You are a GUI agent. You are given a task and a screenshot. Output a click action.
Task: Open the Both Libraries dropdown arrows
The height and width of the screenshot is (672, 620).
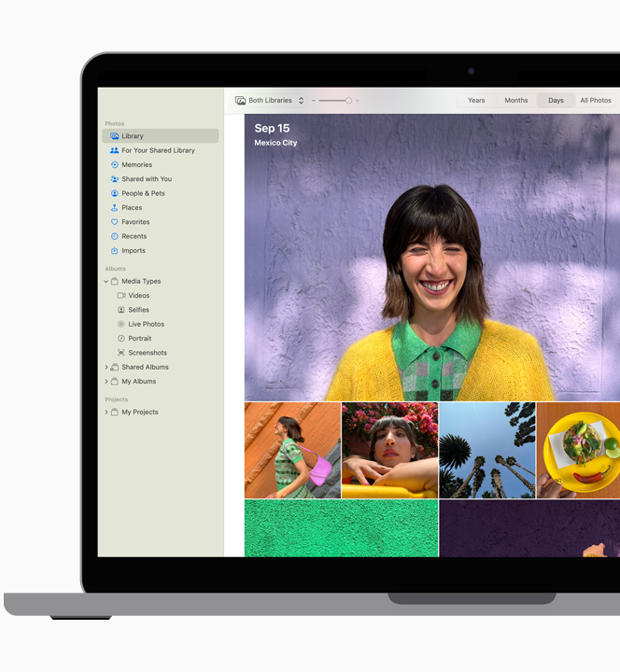click(x=301, y=100)
